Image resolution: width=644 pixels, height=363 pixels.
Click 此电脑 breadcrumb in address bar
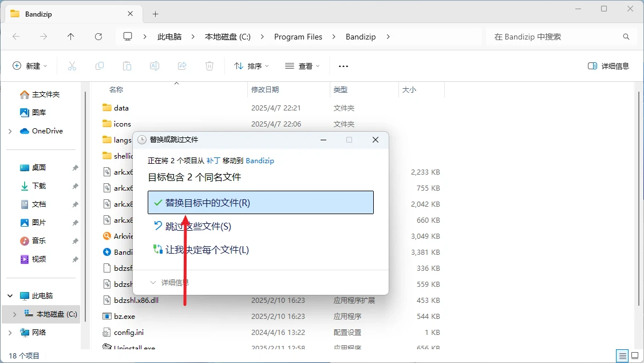point(169,37)
